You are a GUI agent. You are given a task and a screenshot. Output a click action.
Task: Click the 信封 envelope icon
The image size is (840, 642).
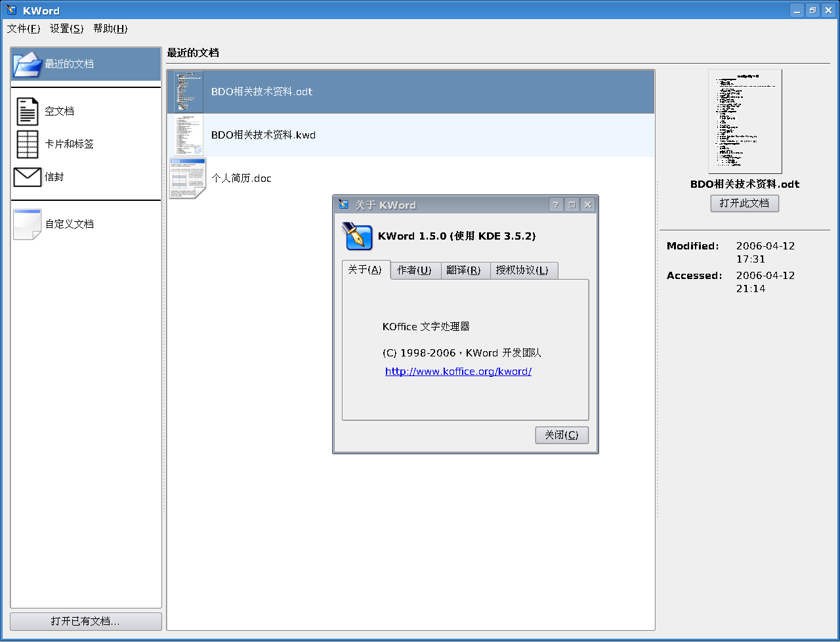(28, 177)
